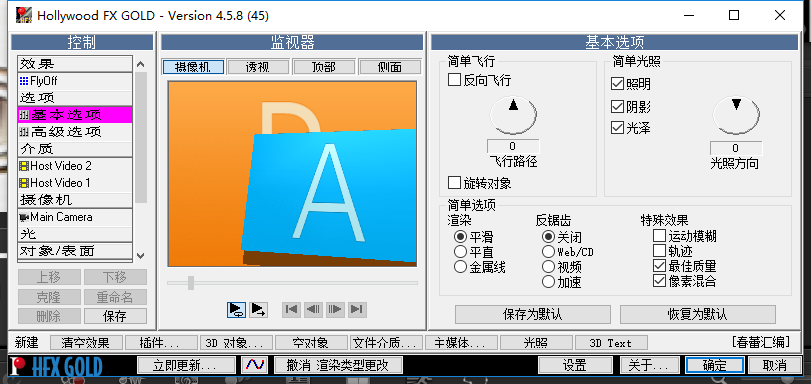
Task: Open 关于... button
Action: point(649,365)
